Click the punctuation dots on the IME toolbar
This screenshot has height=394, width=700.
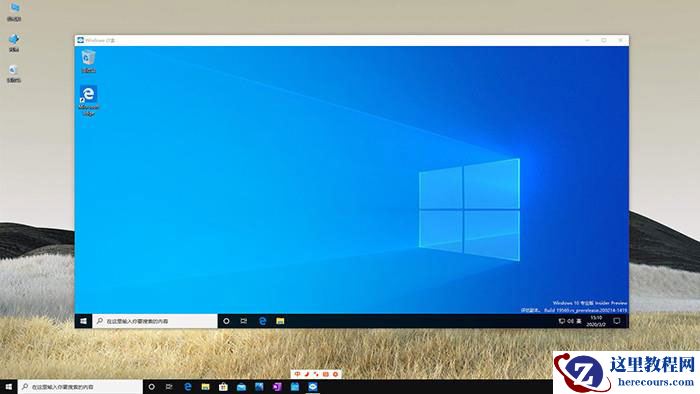316,374
